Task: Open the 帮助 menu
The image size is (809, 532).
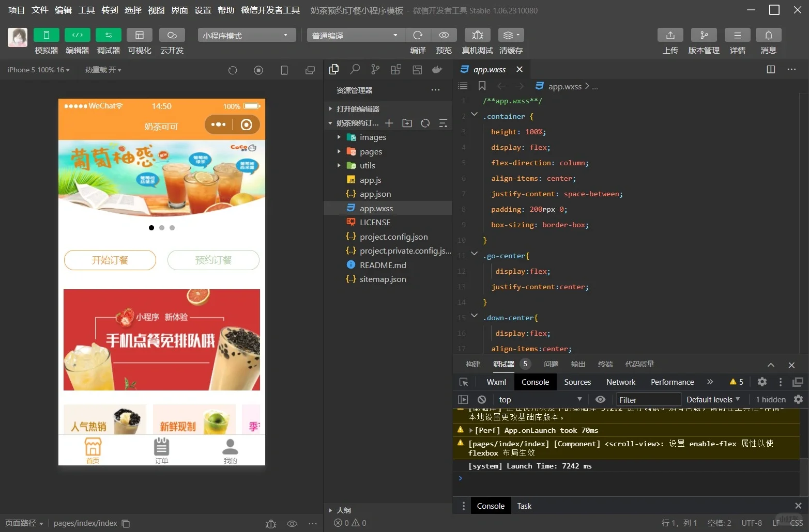Action: 226,10
